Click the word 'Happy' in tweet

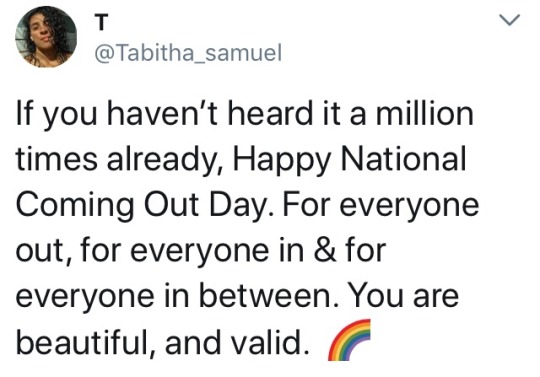click(282, 161)
